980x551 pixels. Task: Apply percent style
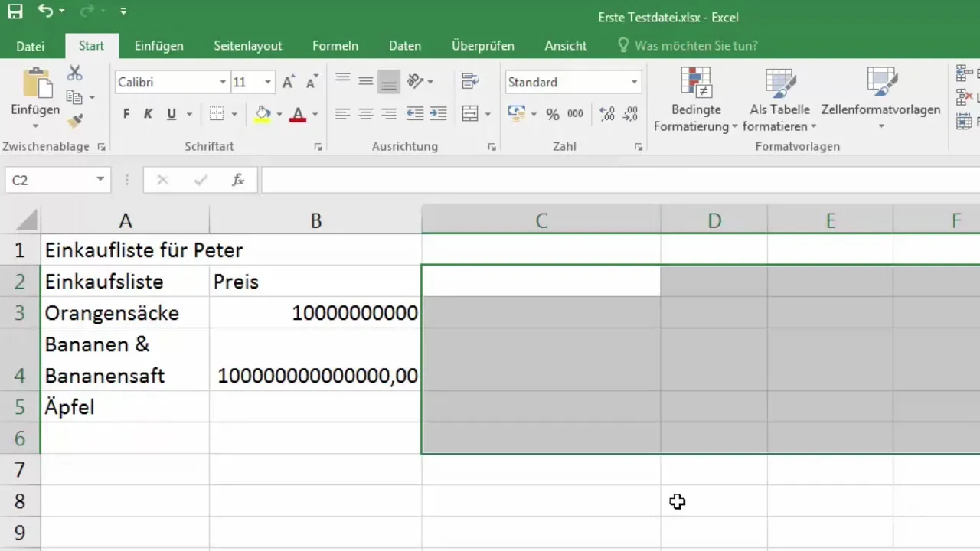click(x=553, y=114)
